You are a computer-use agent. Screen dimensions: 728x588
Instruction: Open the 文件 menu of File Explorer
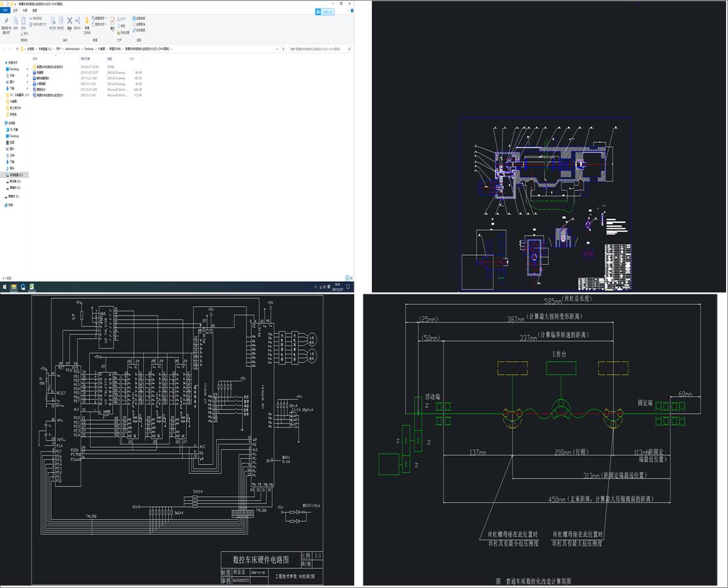[x=5, y=10]
